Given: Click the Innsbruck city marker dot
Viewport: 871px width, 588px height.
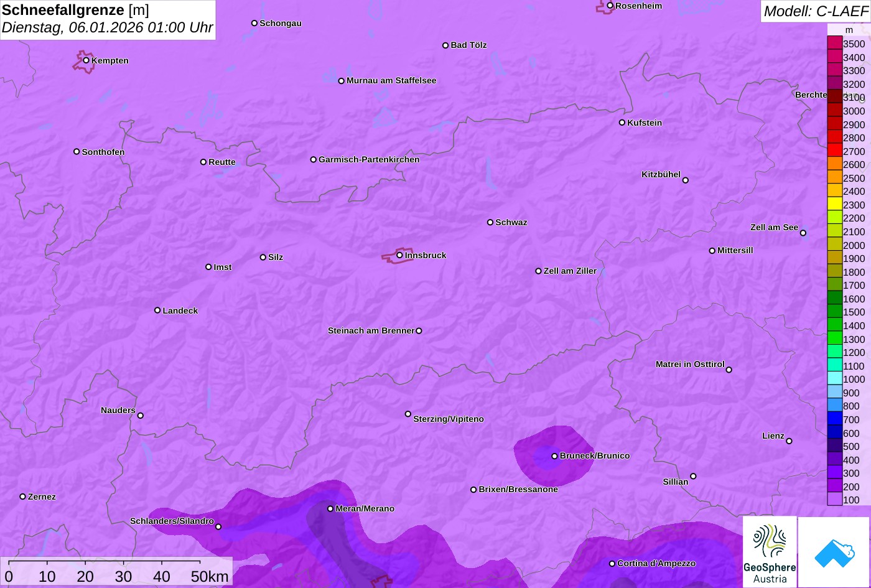Looking at the screenshot, I should tap(399, 255).
